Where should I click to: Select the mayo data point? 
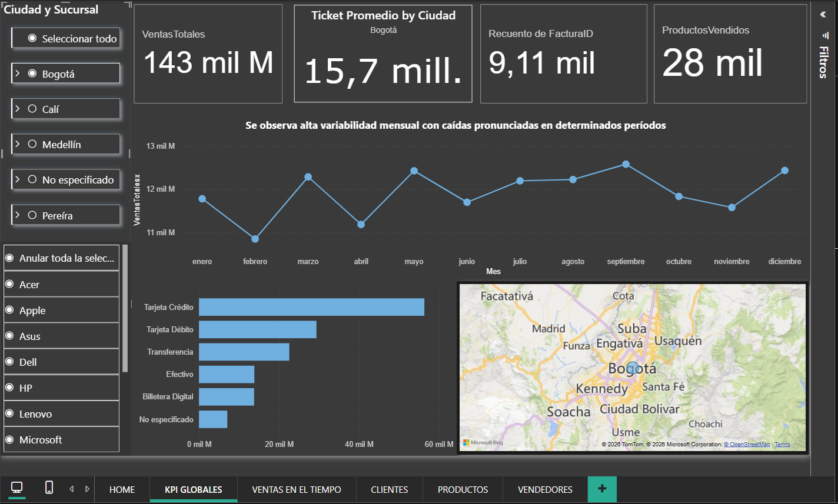(x=414, y=171)
